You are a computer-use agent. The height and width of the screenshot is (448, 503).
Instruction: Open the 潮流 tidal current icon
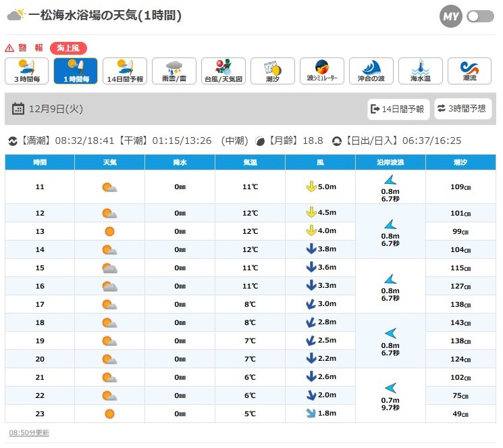469,71
